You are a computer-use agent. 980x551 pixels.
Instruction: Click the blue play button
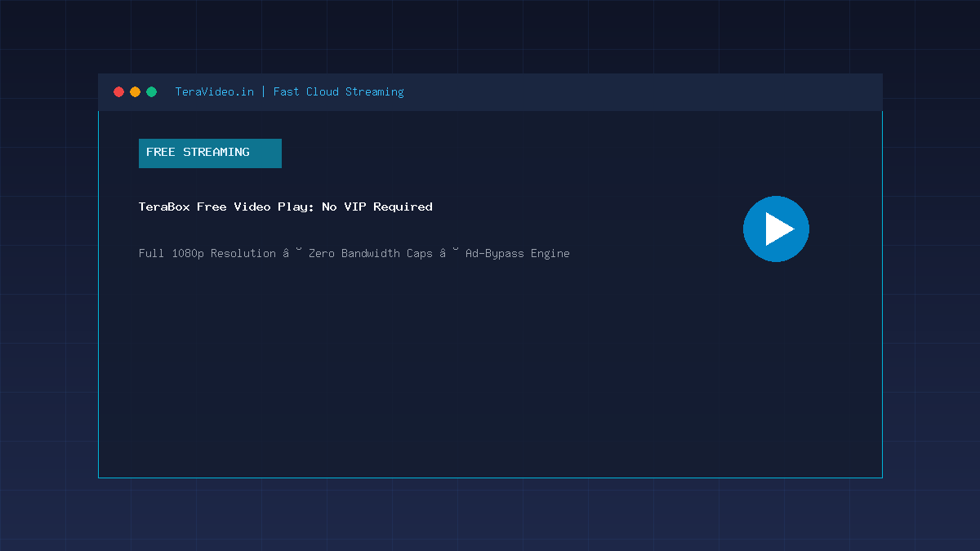pyautogui.click(x=776, y=229)
